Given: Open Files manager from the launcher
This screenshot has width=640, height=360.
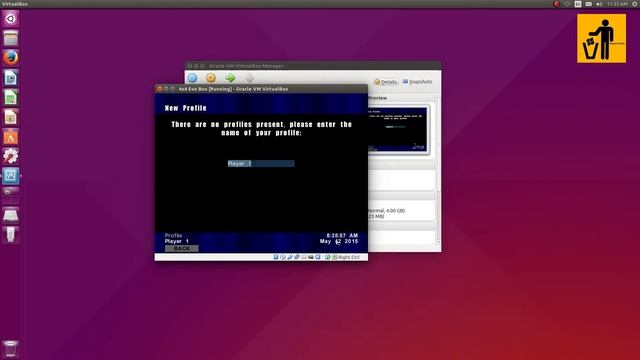Looking at the screenshot, I should tap(11, 38).
